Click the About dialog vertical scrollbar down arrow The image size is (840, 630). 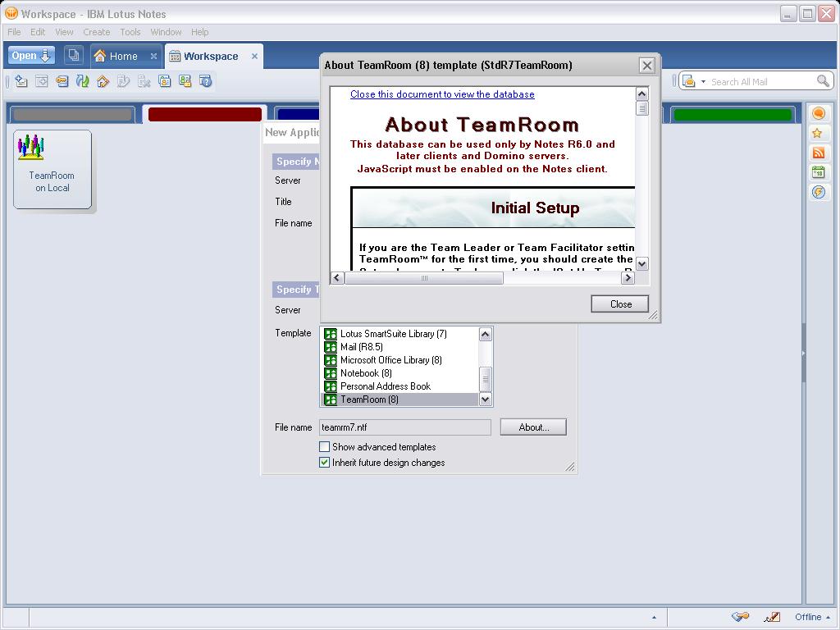[x=641, y=263]
